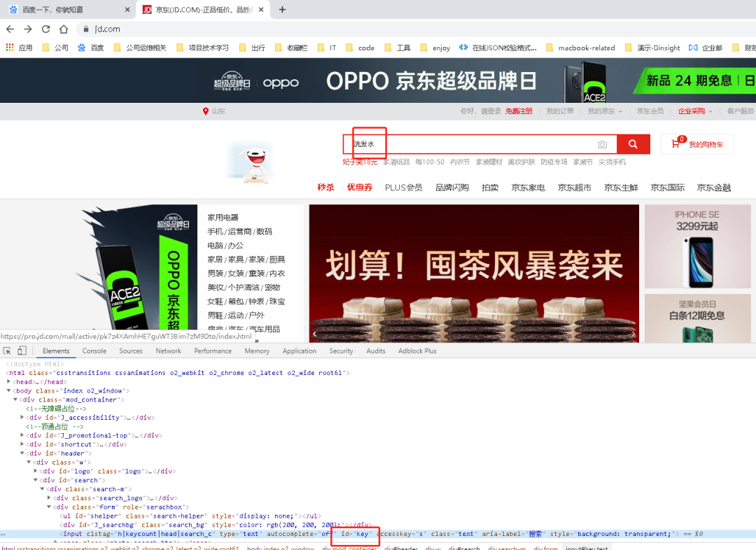The width and height of the screenshot is (756, 550).
Task: Reload the page with Chrome's refresh icon
Action: [x=44, y=29]
